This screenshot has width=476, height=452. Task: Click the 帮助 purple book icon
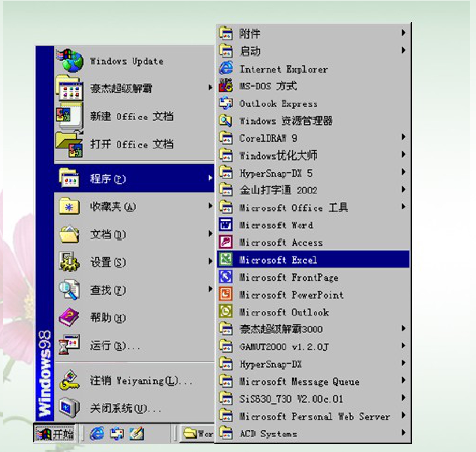69,317
